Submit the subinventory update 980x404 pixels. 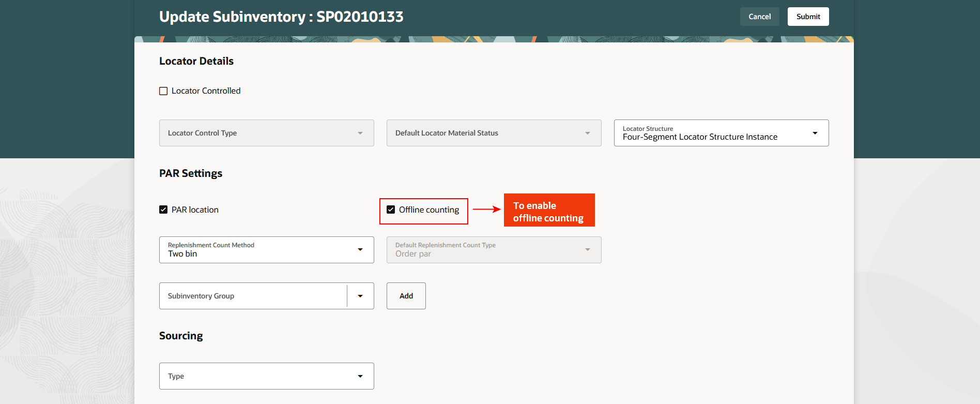click(x=808, y=17)
